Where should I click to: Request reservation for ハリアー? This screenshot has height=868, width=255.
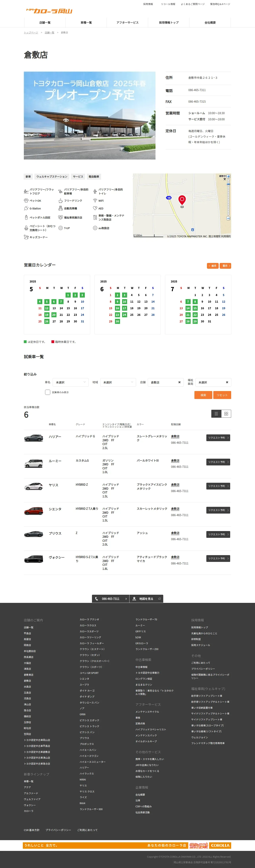(x=218, y=438)
